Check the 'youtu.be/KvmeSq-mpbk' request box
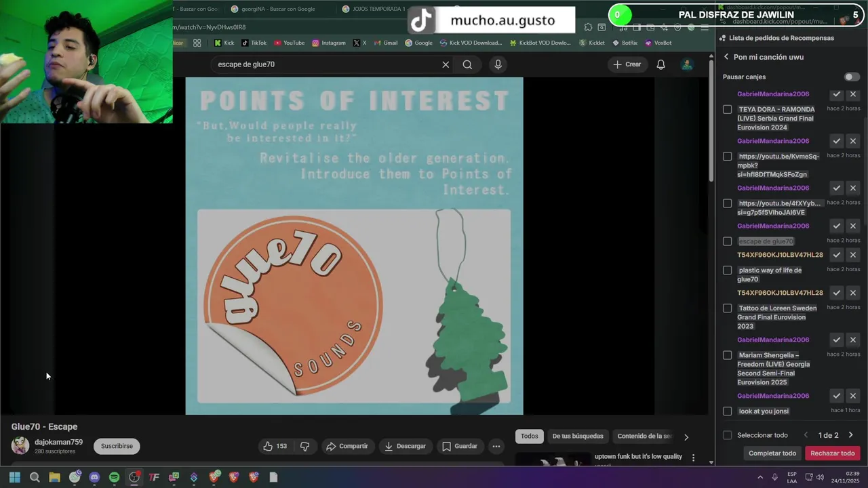The height and width of the screenshot is (488, 868). click(x=728, y=157)
